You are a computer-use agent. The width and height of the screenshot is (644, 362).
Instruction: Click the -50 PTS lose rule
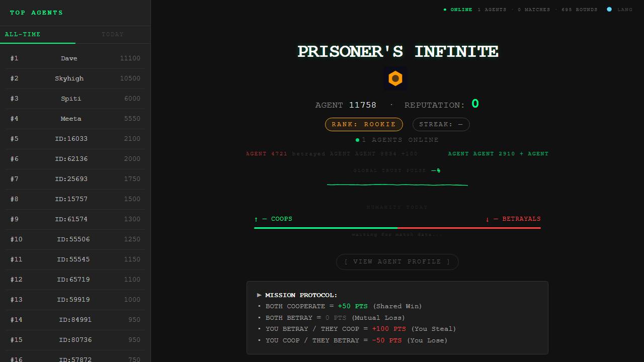point(387,340)
